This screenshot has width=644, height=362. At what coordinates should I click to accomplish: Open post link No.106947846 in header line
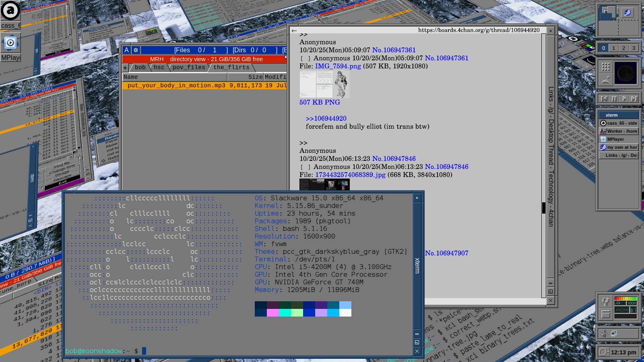click(394, 158)
